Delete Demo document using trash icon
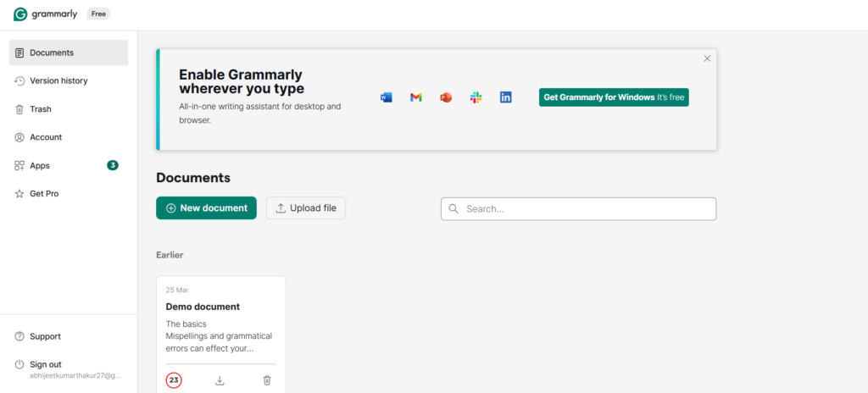Screen dimensions: 868x393 267,380
